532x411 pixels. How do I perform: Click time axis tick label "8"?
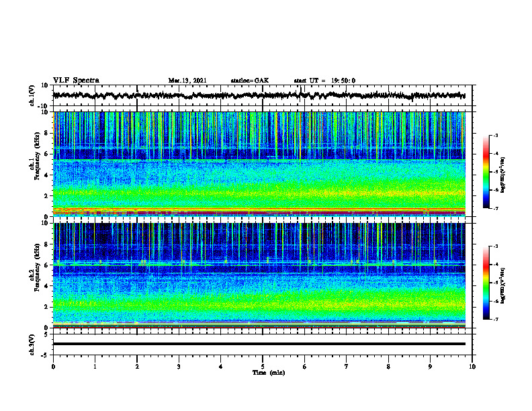tap(388, 367)
